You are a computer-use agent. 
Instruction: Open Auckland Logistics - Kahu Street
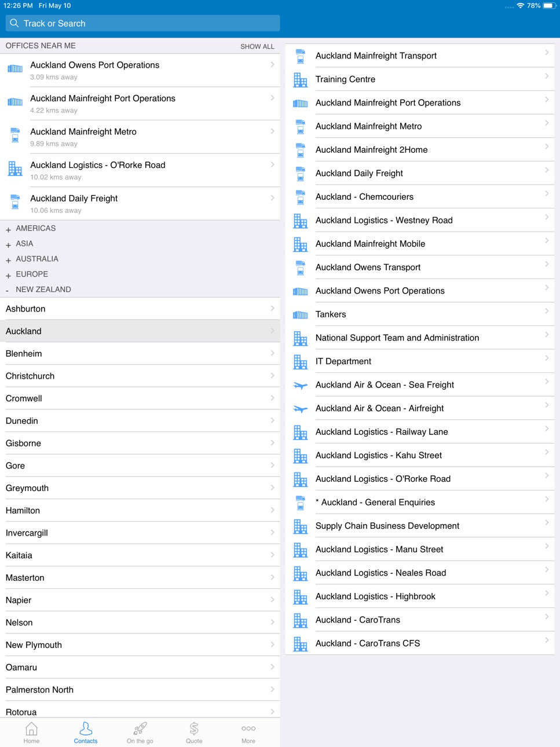(x=420, y=456)
